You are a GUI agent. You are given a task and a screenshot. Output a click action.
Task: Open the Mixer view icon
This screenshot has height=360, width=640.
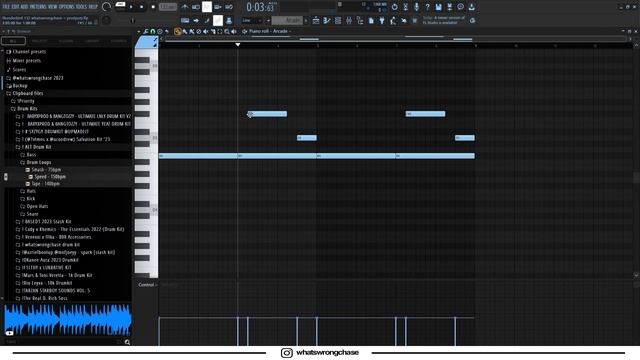[x=349, y=20]
